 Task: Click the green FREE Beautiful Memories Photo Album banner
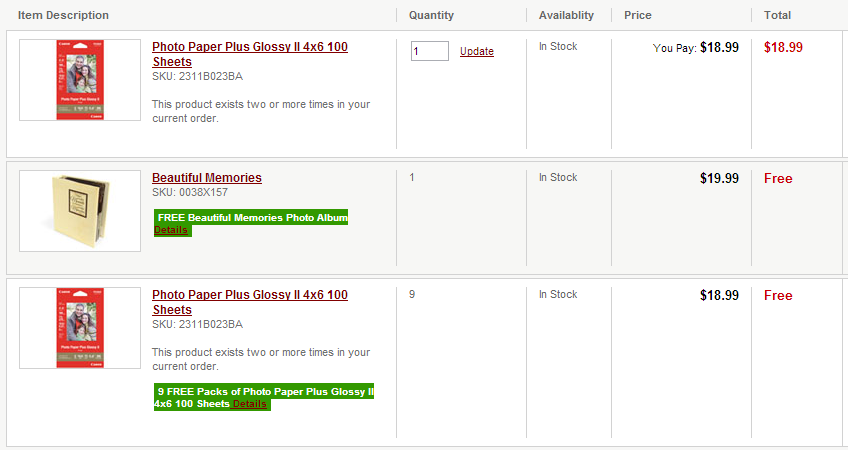coord(252,217)
